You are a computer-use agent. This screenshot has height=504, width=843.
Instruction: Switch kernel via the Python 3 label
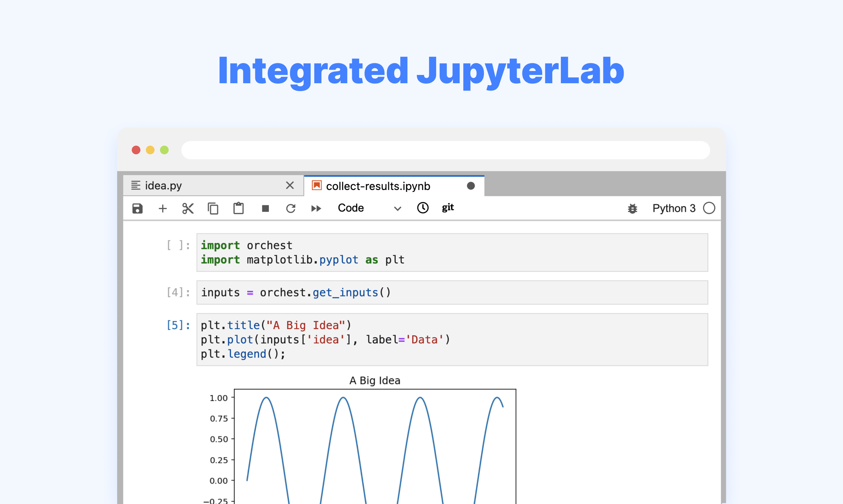tap(674, 208)
